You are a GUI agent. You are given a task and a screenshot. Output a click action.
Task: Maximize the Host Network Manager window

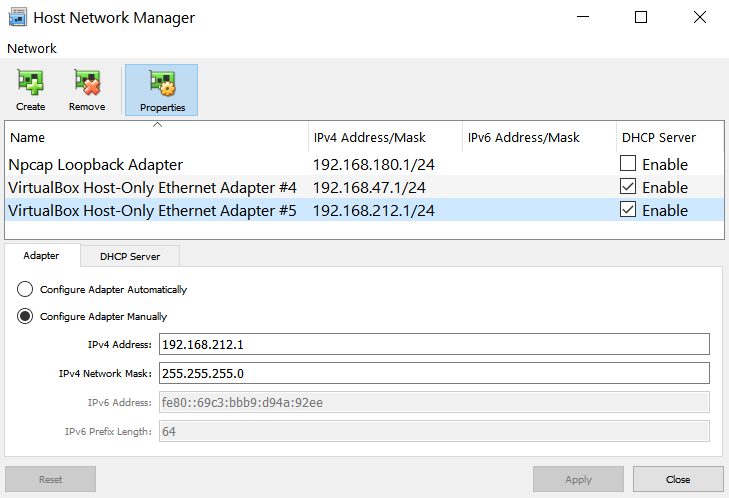coord(641,17)
